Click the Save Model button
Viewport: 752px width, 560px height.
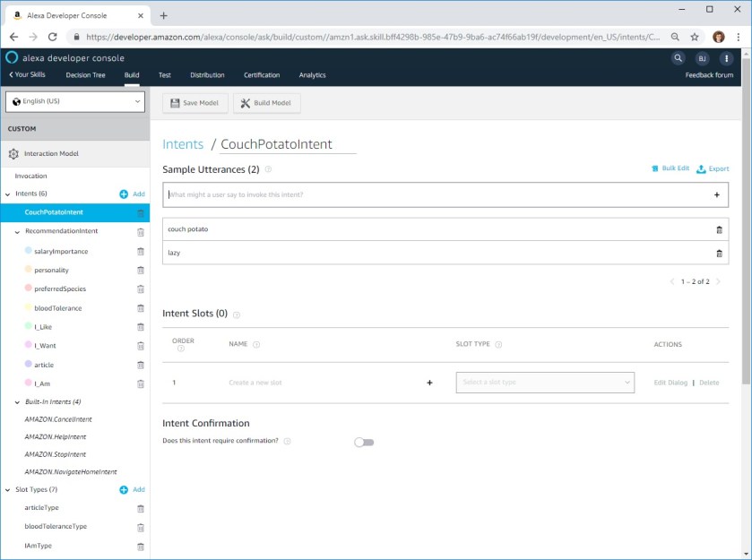[x=194, y=103]
